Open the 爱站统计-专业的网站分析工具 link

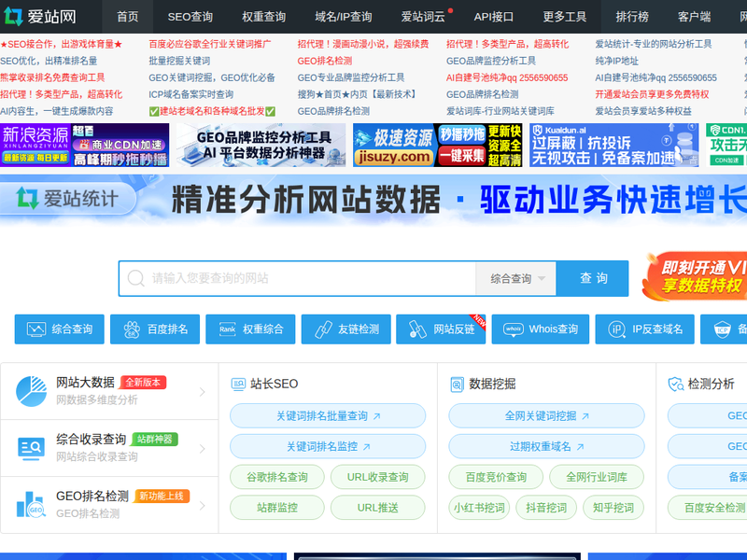click(653, 44)
